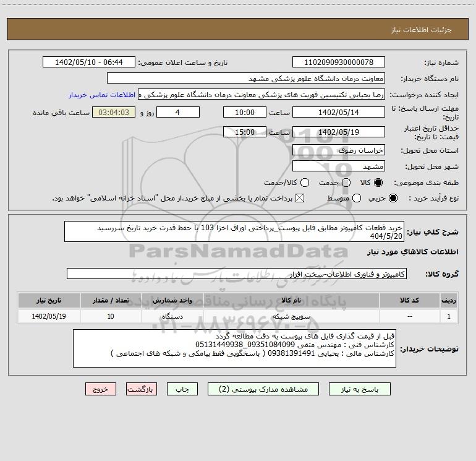
Task: Click the تاریخ نیاز column header
Action: point(49,300)
